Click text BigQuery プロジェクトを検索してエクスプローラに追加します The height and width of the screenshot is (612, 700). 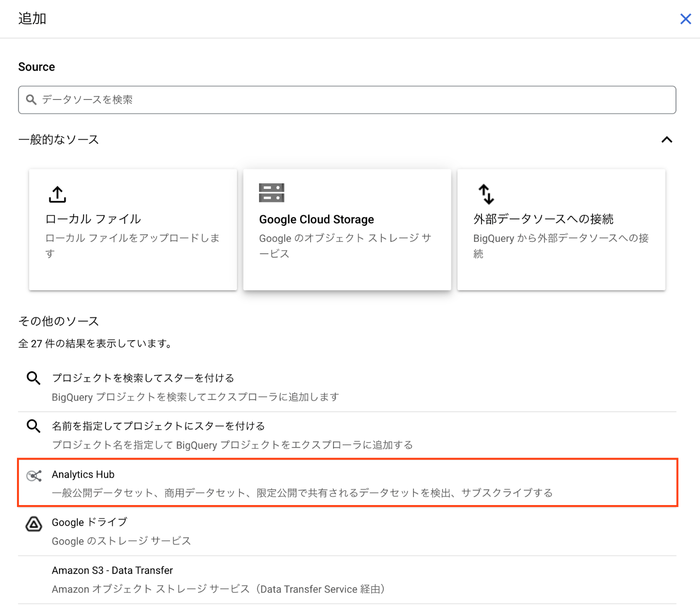[x=195, y=397]
